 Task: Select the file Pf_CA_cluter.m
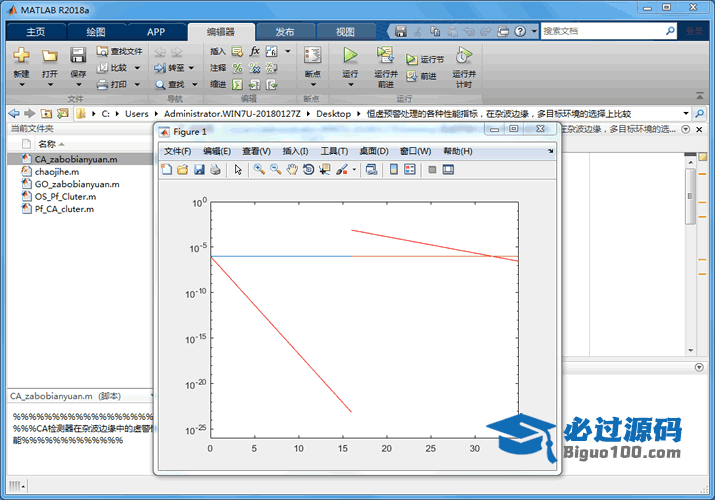[x=64, y=209]
